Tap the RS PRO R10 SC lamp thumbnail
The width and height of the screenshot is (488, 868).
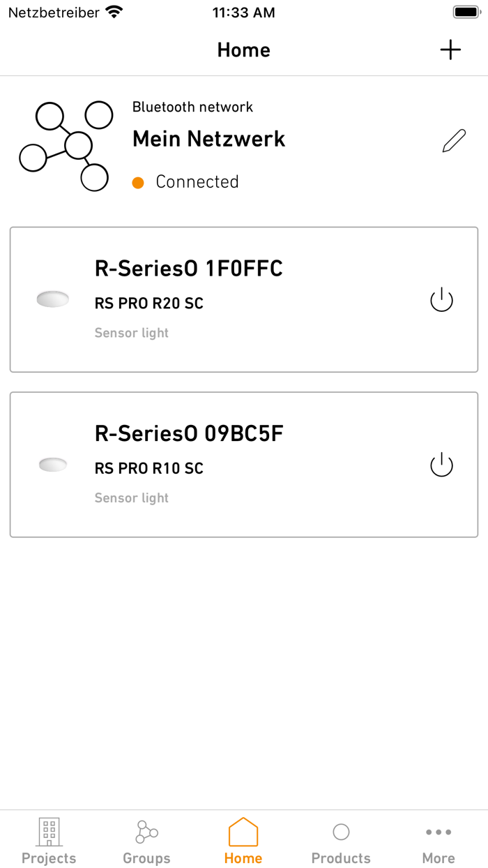[53, 465]
